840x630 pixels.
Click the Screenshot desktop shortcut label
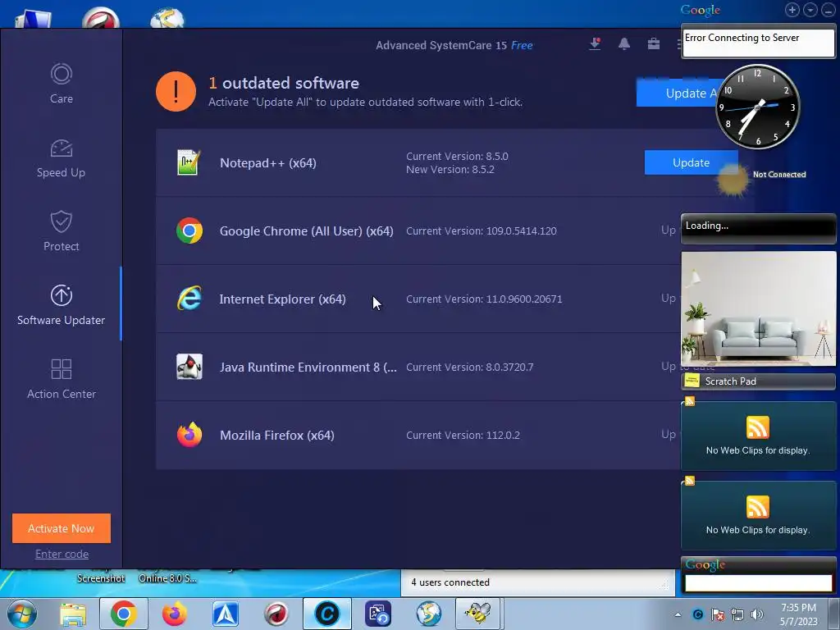101,578
